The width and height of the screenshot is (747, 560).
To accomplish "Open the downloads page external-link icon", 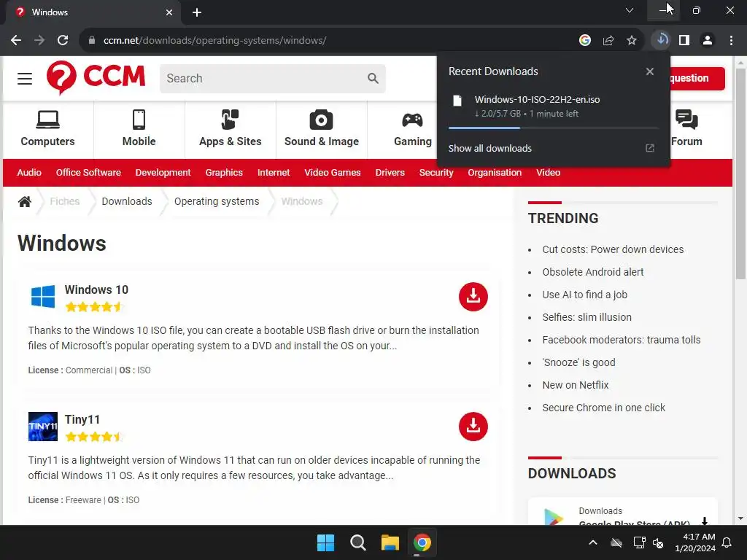I will pyautogui.click(x=650, y=148).
